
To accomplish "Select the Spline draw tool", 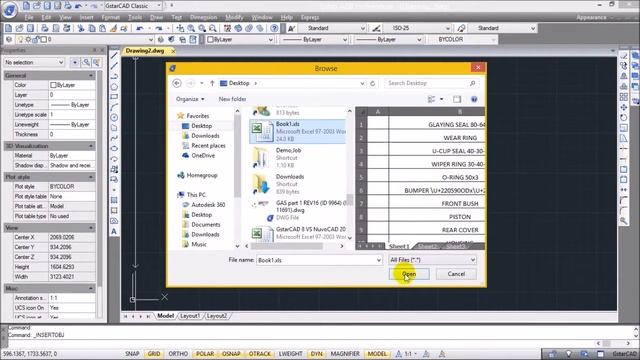I will pos(114,138).
